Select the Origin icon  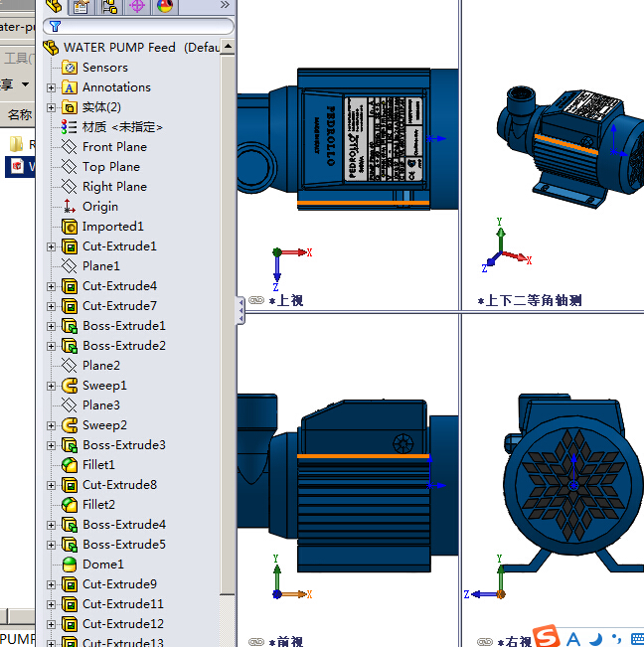[69, 207]
